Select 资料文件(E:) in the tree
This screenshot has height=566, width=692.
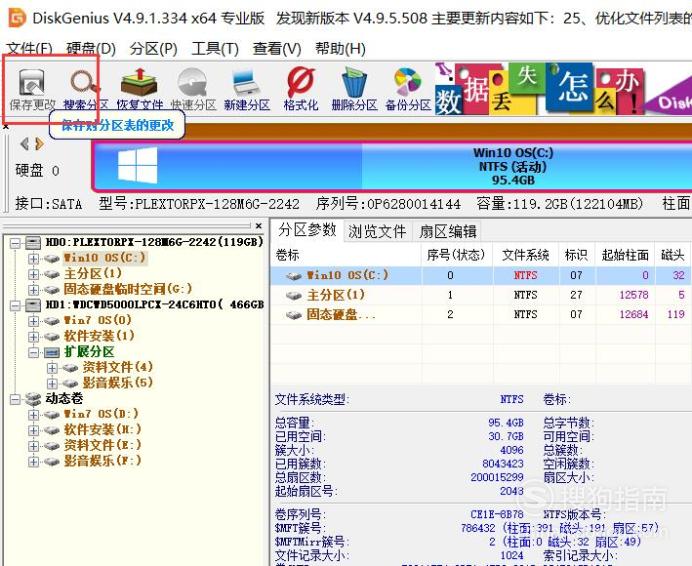click(103, 445)
